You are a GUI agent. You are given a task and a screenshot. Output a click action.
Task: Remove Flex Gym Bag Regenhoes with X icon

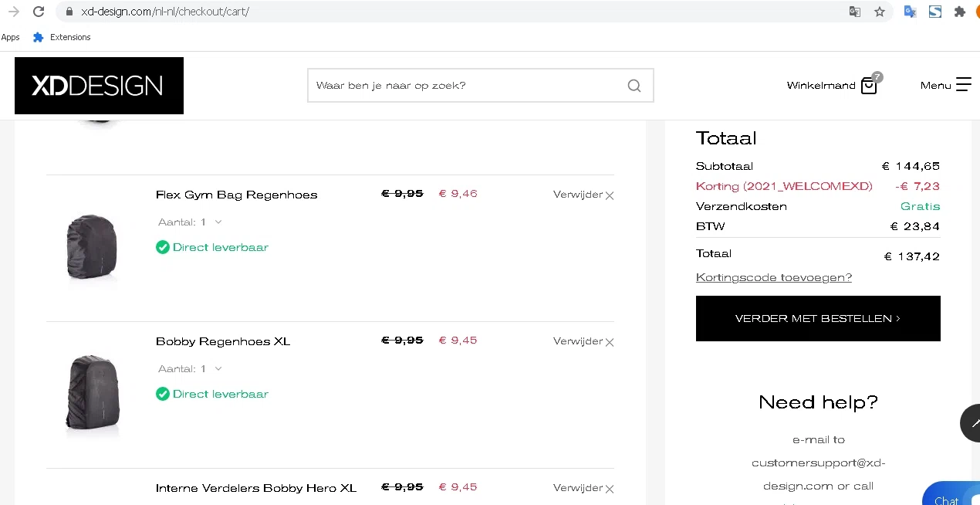point(610,195)
